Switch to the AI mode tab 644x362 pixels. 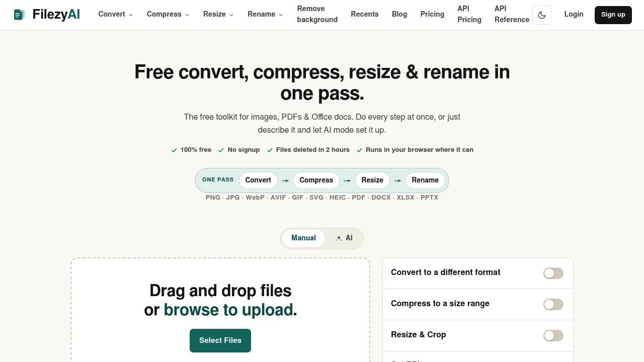click(344, 238)
